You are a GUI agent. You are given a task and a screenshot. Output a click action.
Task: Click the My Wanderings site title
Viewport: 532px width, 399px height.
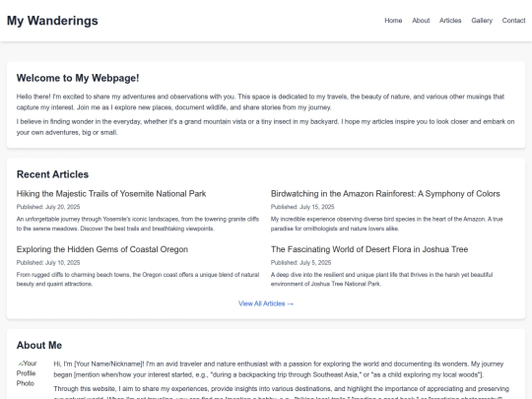[52, 21]
